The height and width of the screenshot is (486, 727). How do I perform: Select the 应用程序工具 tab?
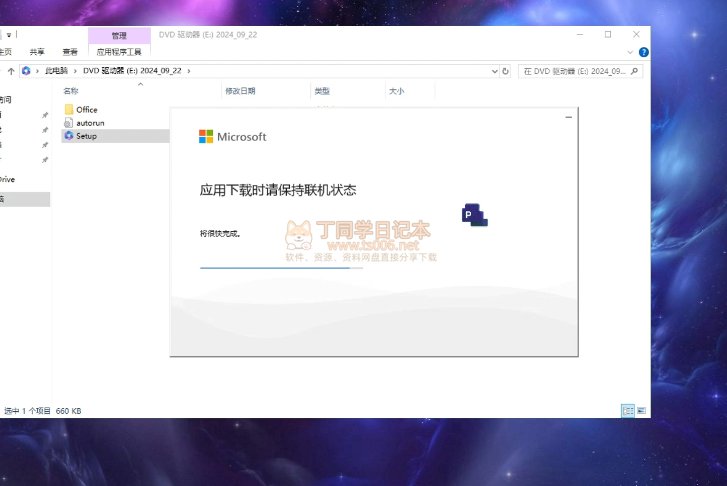(119, 51)
